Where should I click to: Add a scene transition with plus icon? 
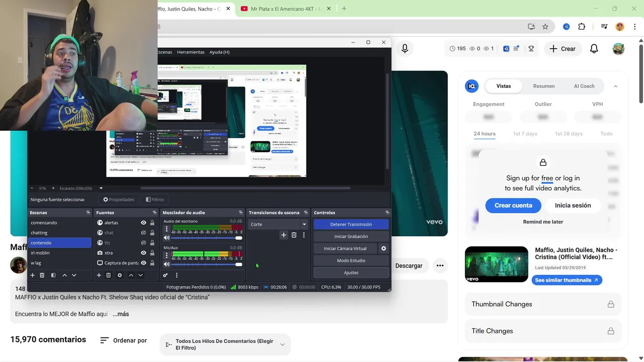[x=284, y=235]
